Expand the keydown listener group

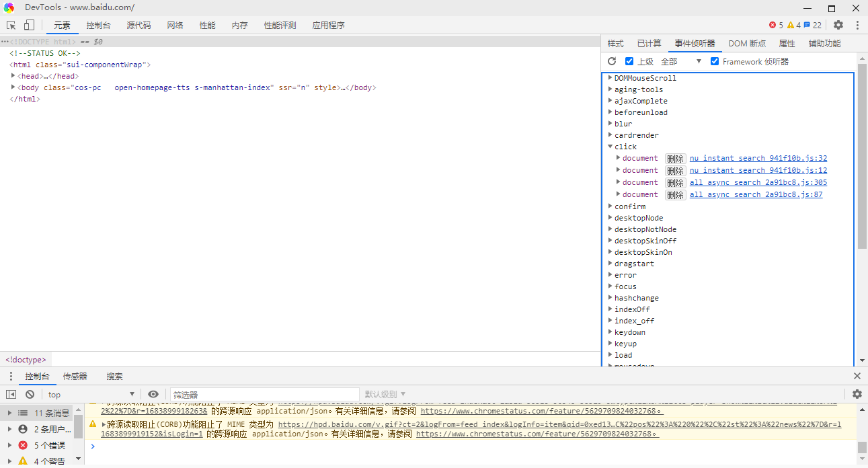coord(610,331)
